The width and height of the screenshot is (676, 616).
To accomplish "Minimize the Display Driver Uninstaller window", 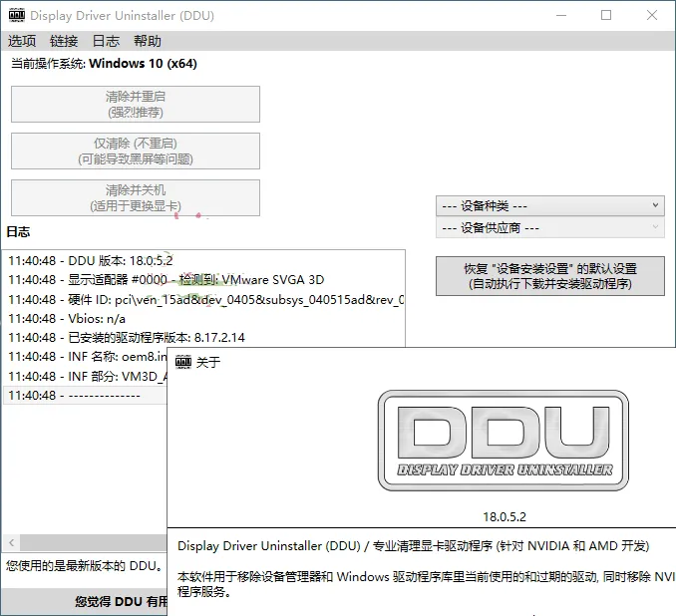I will click(x=561, y=16).
